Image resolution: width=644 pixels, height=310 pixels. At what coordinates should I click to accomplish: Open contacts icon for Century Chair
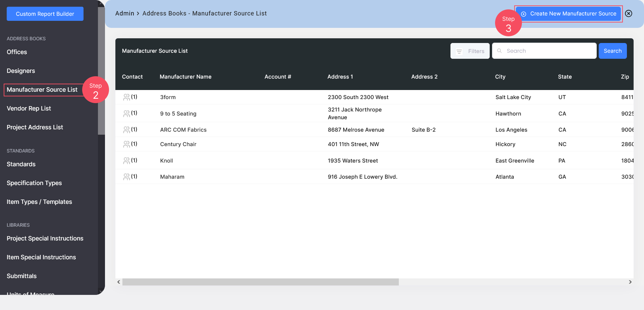click(126, 144)
